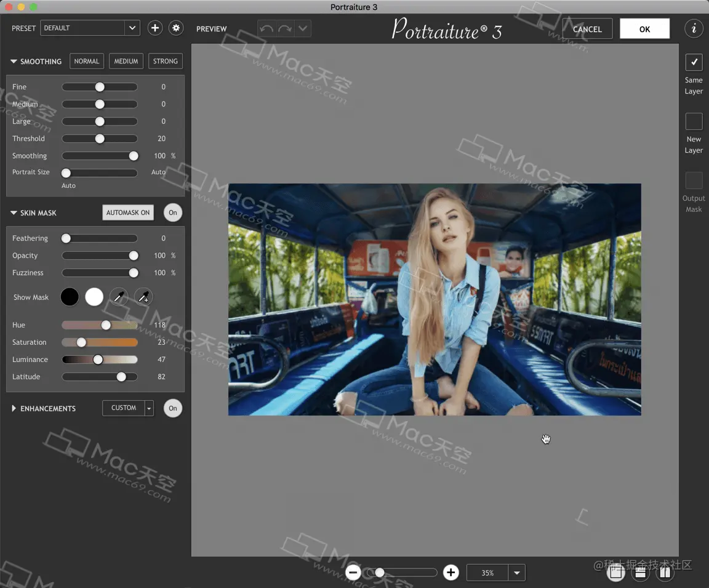
Task: Uncheck the Same Layer checkbox
Action: 694,62
